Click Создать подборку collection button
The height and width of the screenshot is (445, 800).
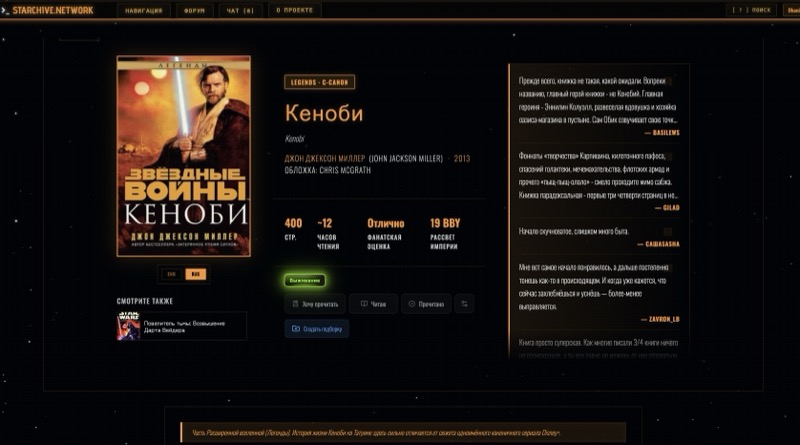click(317, 329)
